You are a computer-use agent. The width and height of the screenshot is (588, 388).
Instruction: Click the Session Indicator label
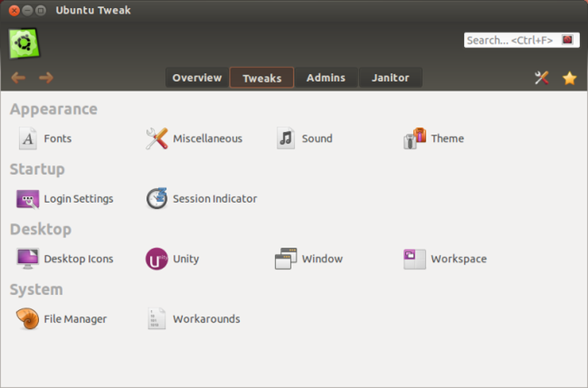point(215,199)
